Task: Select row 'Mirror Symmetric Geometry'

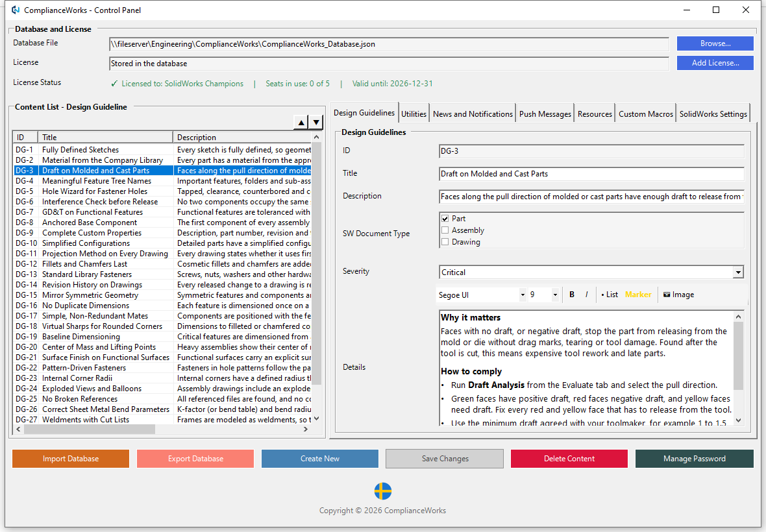Action: click(x=162, y=295)
